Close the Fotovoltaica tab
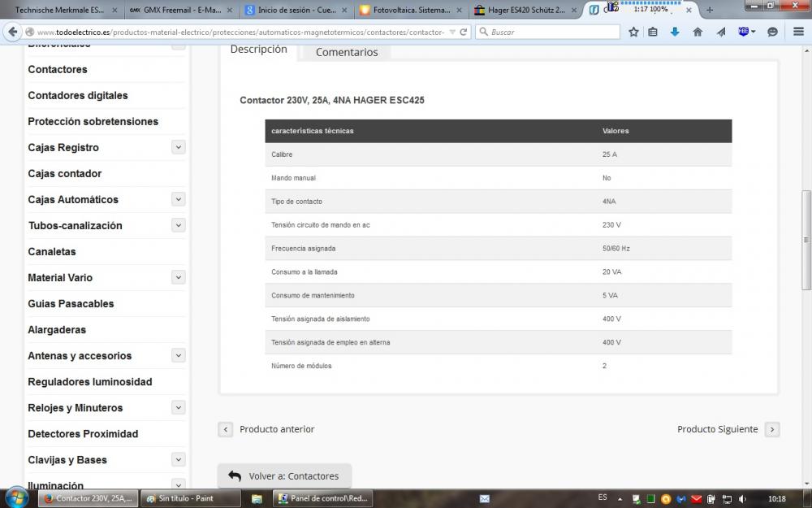The height and width of the screenshot is (508, 812). [x=459, y=10]
